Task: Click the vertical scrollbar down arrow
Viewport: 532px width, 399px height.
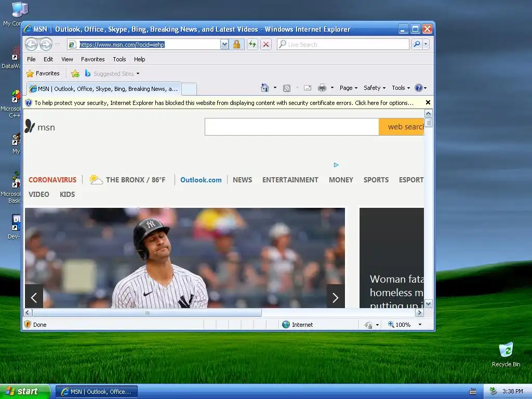Action: (x=429, y=303)
